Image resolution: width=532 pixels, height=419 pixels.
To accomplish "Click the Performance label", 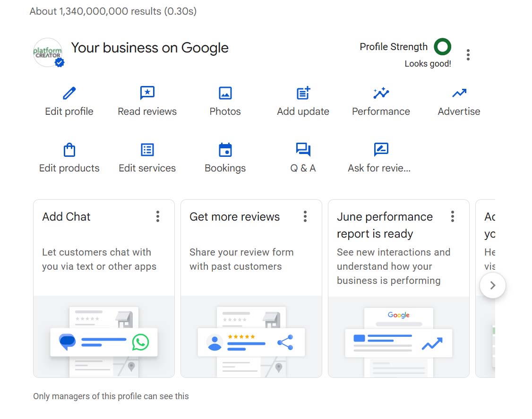I will [381, 111].
